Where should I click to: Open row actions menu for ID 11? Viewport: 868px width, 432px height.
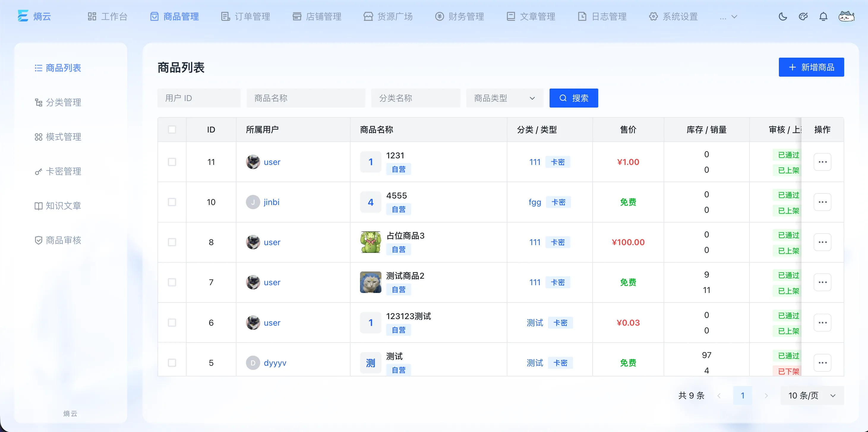(822, 162)
